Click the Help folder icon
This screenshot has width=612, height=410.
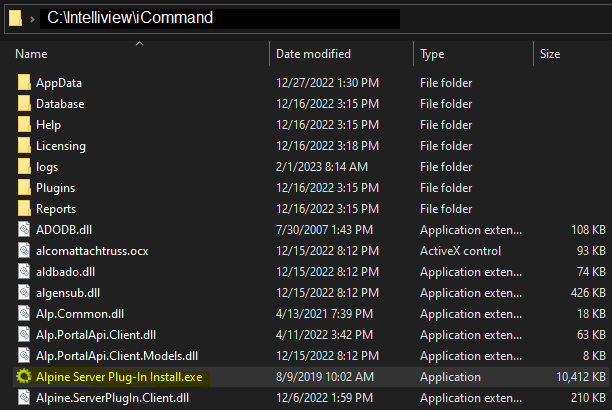click(x=24, y=125)
